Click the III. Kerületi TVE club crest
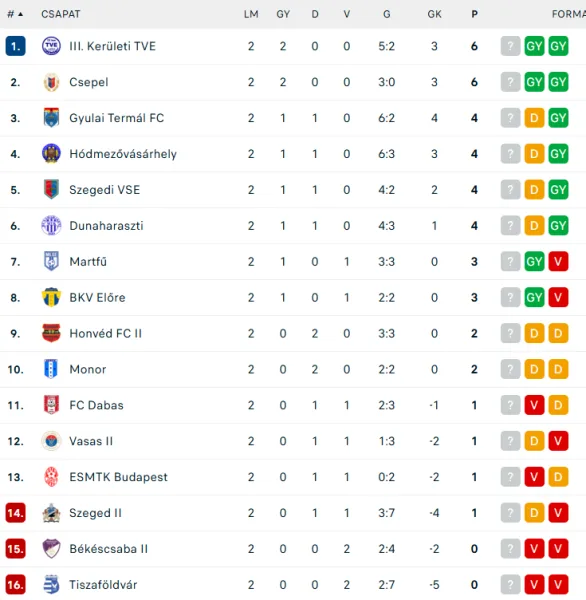Screen dimensions: 586x600 point(51,46)
